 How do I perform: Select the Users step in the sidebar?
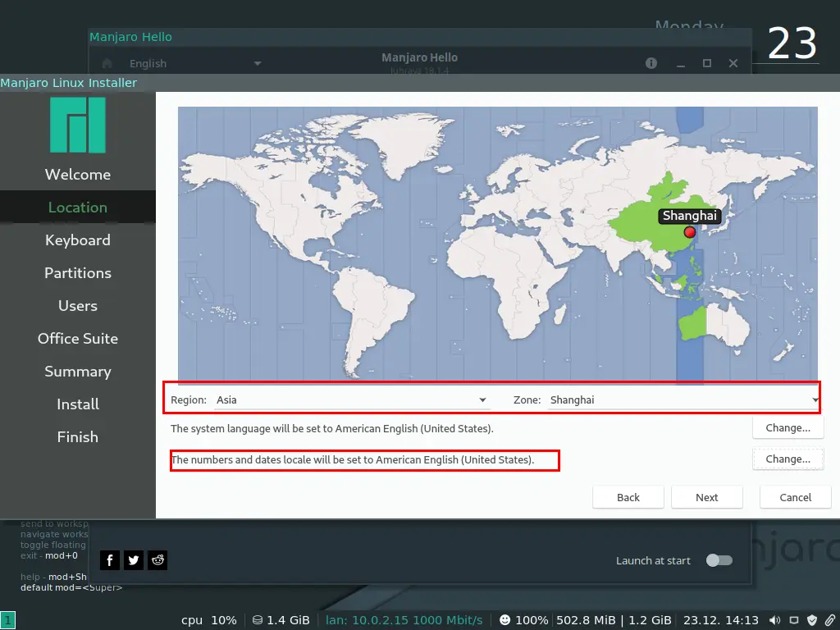(x=78, y=306)
